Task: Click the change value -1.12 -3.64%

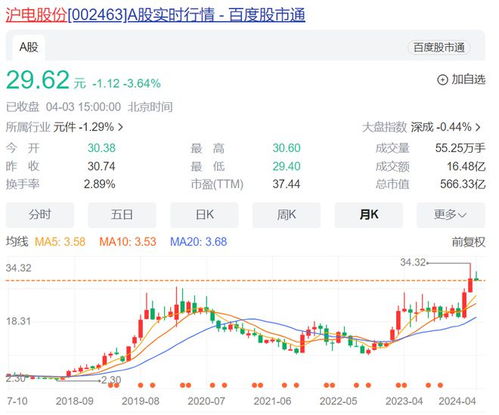Action: 126,83
